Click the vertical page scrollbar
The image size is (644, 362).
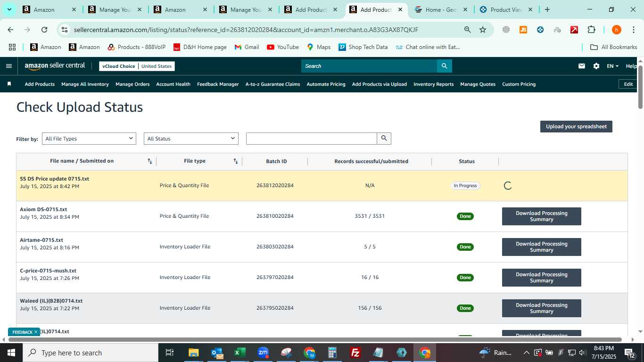tap(640, 87)
